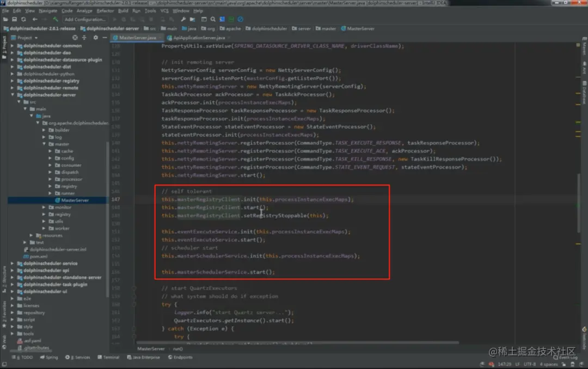Click the Synchronize refresh toolbar icon

23,19
